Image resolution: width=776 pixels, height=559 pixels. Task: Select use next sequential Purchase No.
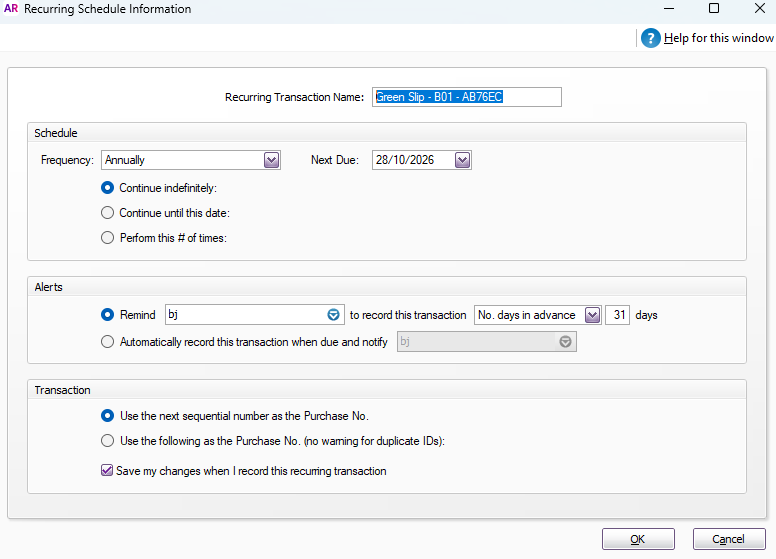pyautogui.click(x=108, y=415)
